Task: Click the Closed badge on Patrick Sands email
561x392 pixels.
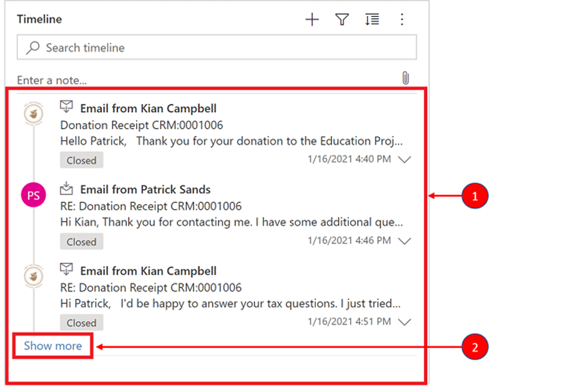Action: pos(82,242)
